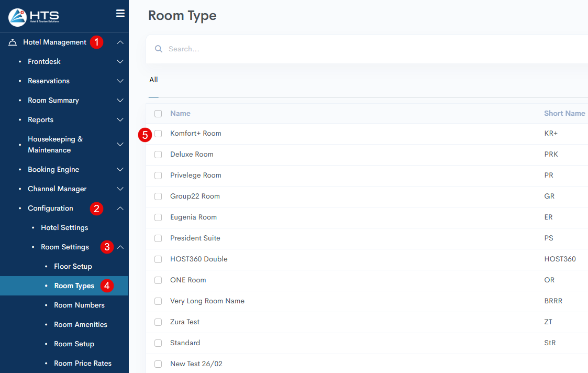Viewport: 588px width, 373px height.
Task: Sort by the Name column header
Action: click(180, 114)
